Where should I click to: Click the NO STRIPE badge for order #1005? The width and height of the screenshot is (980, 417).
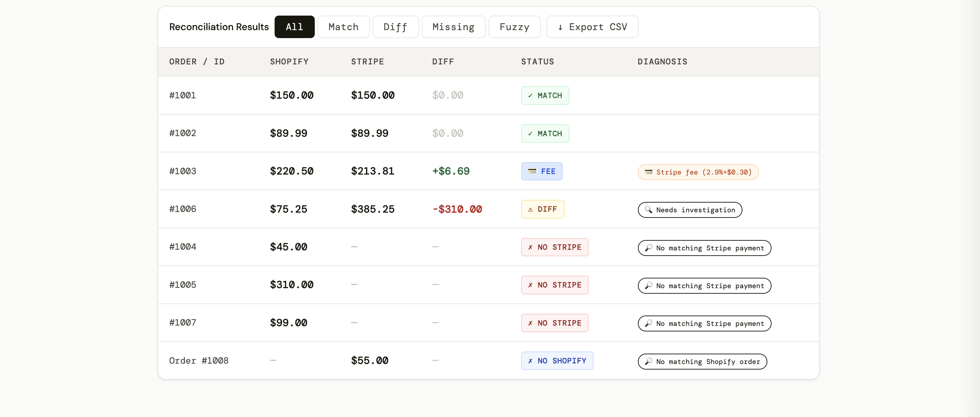[x=554, y=285]
